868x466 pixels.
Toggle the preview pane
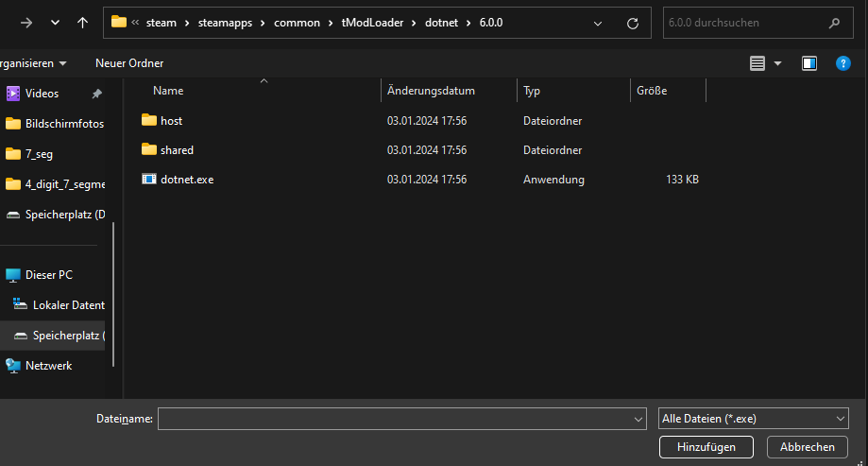809,63
